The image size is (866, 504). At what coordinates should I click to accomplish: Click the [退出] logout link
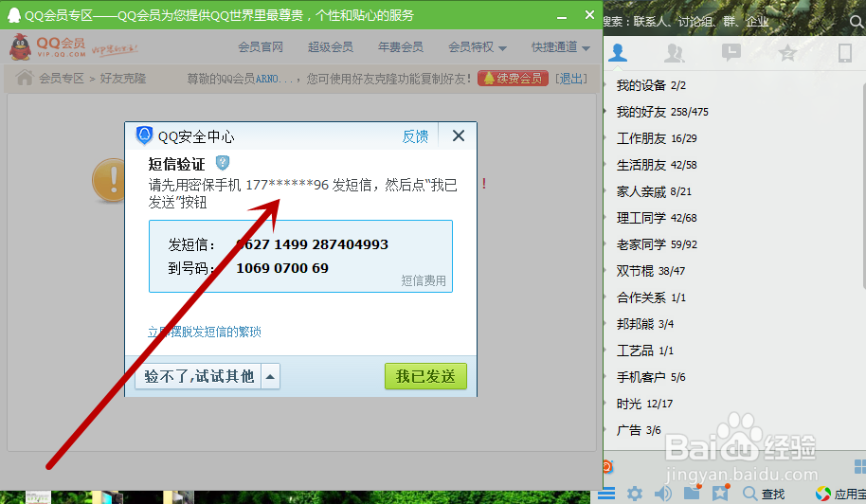click(x=571, y=79)
